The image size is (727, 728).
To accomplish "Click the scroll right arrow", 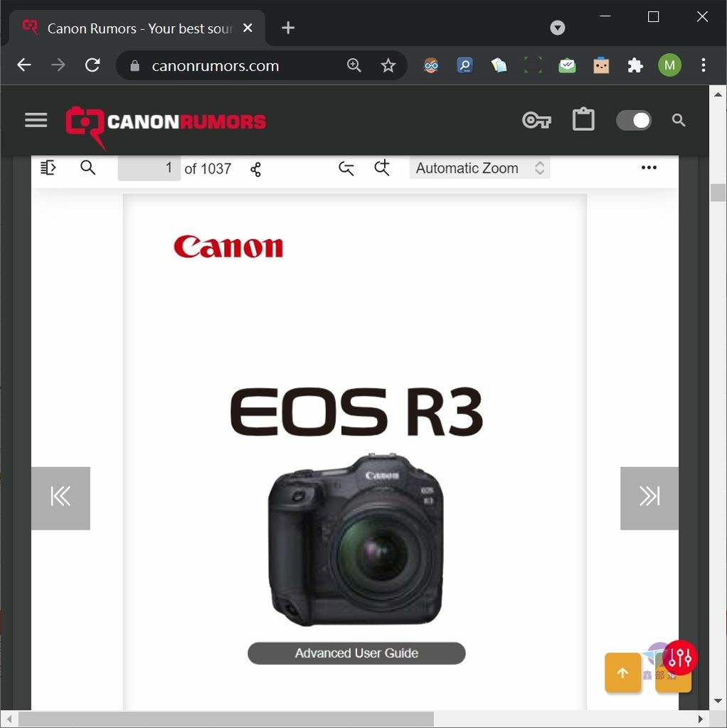I will tap(700, 719).
